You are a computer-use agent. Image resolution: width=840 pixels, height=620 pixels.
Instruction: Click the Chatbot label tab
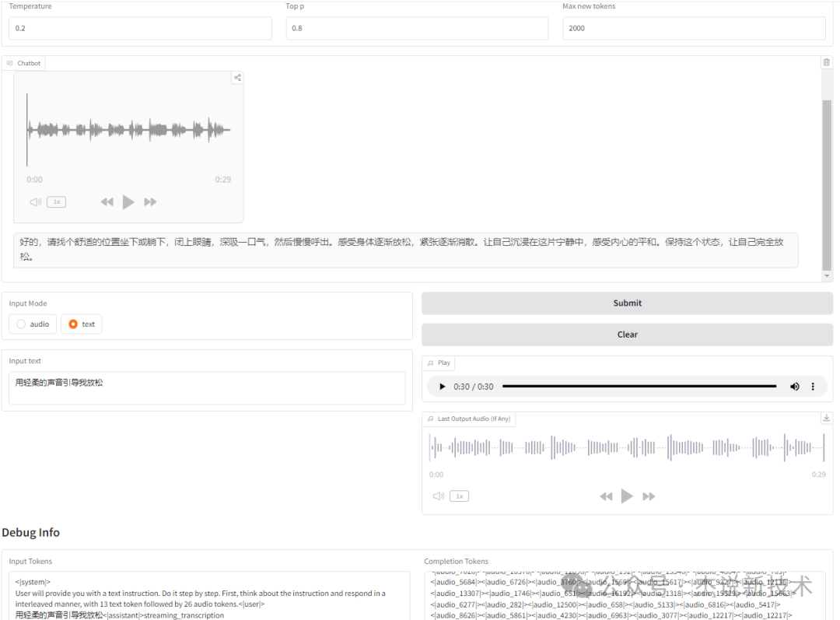[23, 63]
